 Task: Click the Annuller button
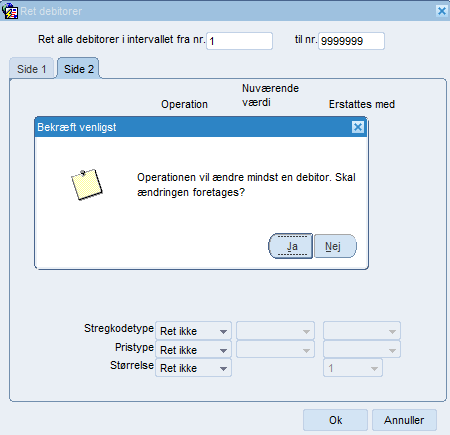point(404,420)
